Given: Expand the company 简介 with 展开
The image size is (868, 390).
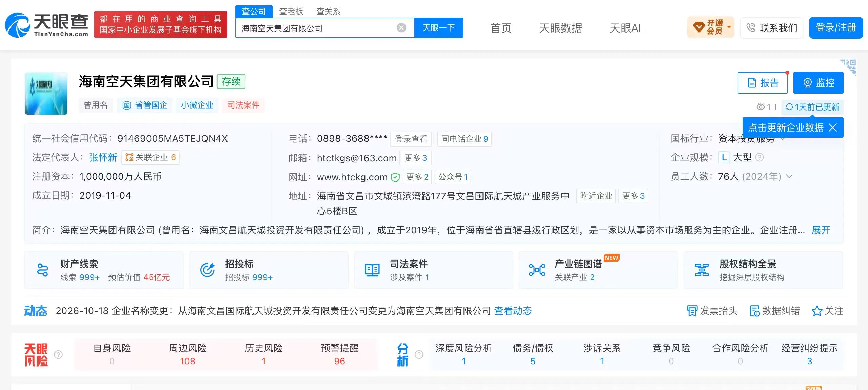Looking at the screenshot, I should pos(821,230).
